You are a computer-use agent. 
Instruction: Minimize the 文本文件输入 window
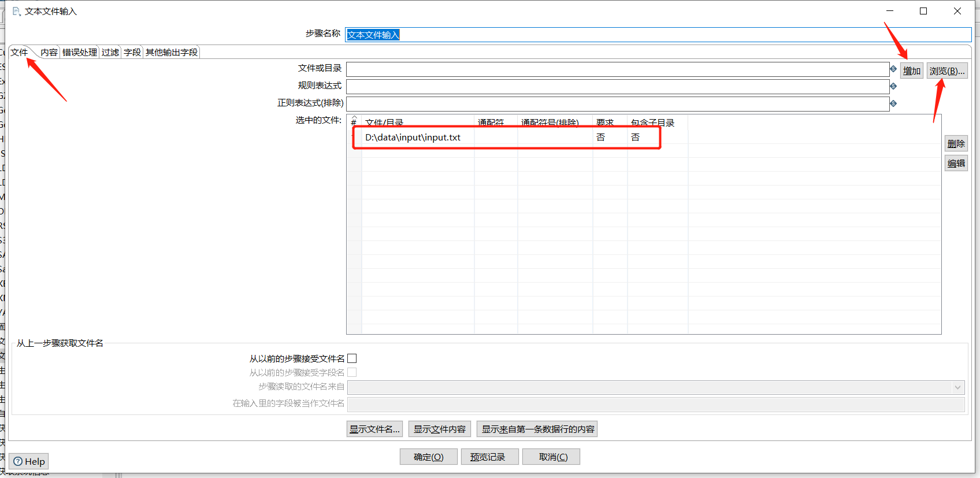point(890,11)
